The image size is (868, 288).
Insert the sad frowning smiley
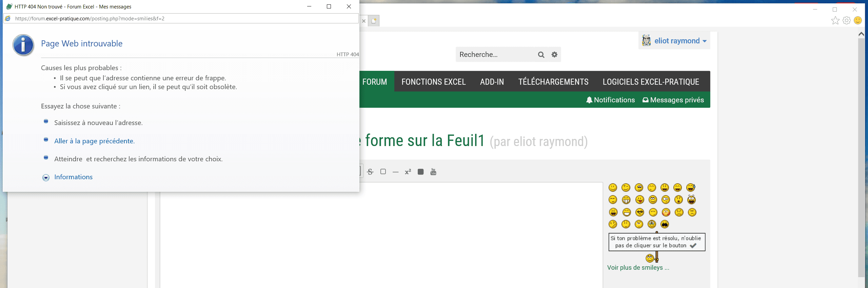[679, 212]
